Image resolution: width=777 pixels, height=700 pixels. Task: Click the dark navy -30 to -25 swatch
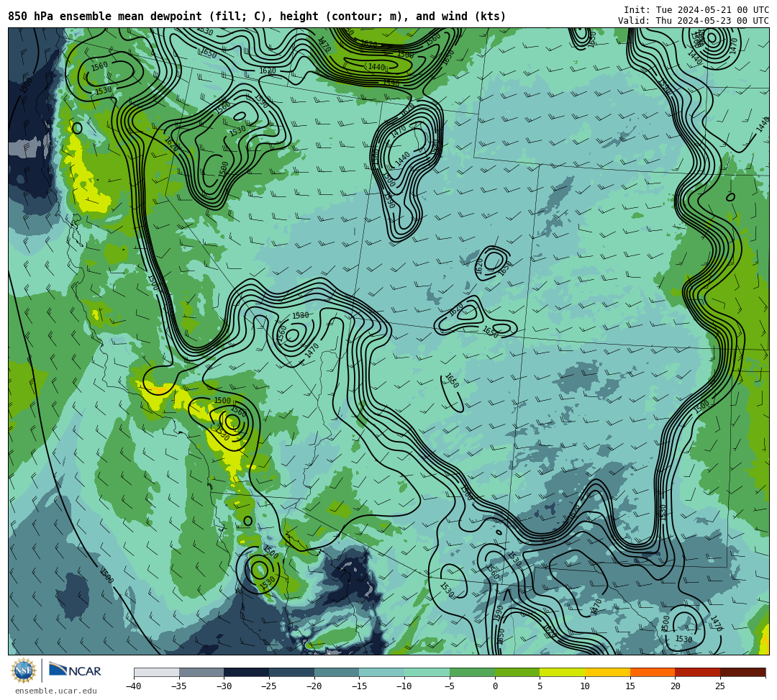(247, 672)
